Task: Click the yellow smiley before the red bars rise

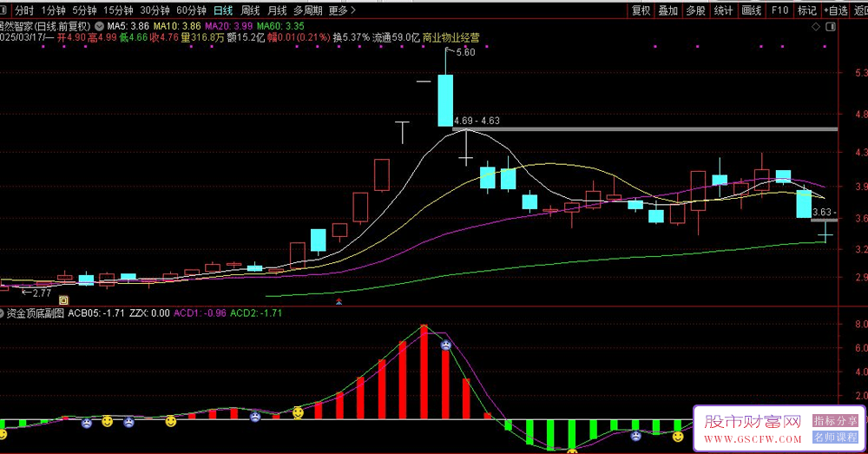Action: (298, 412)
